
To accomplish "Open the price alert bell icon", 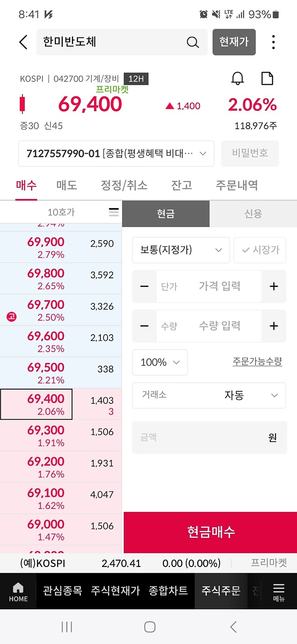I will click(x=238, y=78).
